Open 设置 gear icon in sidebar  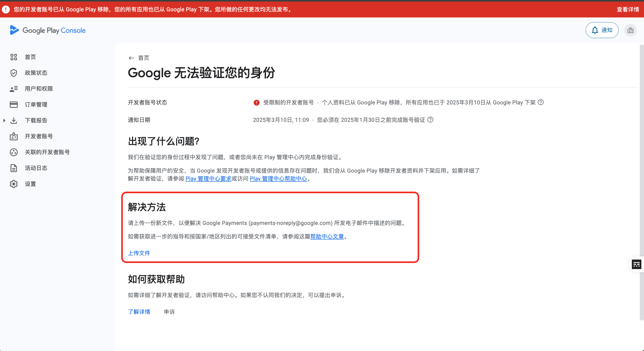pos(14,184)
